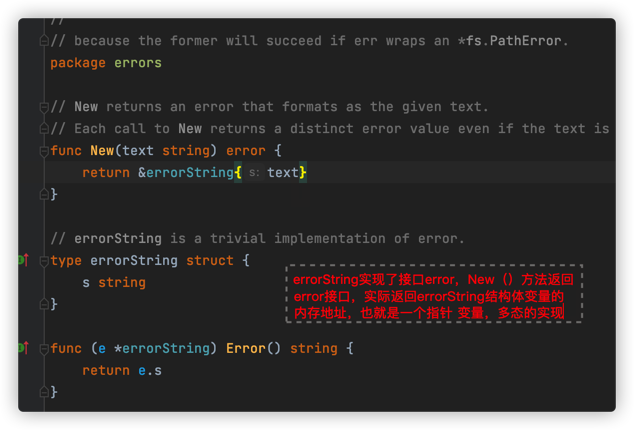The width and height of the screenshot is (634, 430).
Task: Click the Error method name
Action: [245, 348]
